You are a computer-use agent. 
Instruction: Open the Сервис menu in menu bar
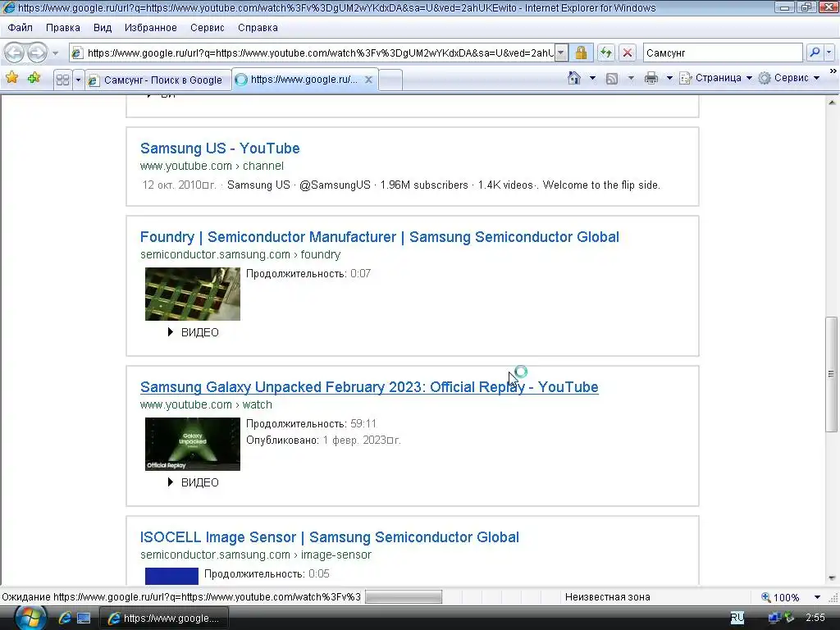coord(207,27)
